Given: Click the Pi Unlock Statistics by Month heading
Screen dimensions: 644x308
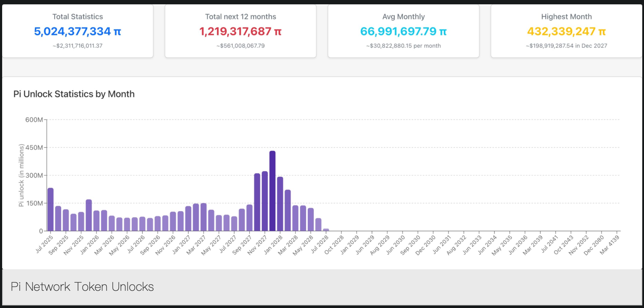Looking at the screenshot, I should [x=74, y=94].
